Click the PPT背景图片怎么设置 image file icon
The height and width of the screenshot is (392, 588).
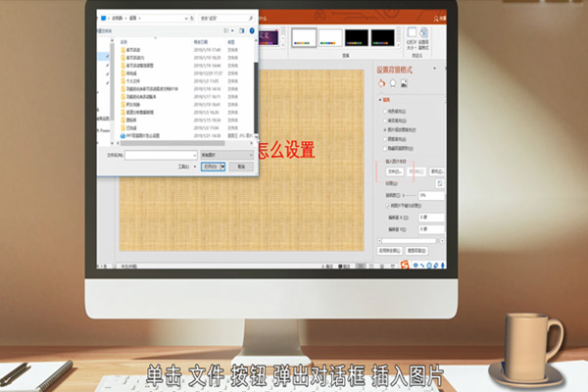[x=122, y=136]
